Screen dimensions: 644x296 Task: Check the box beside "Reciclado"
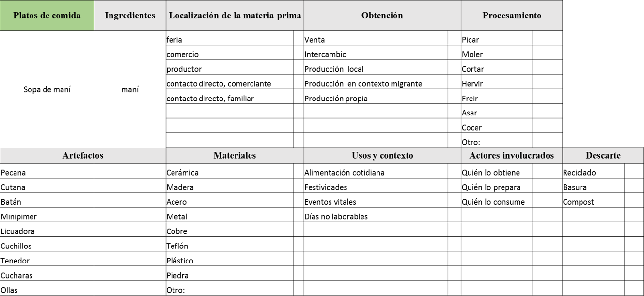click(x=634, y=172)
